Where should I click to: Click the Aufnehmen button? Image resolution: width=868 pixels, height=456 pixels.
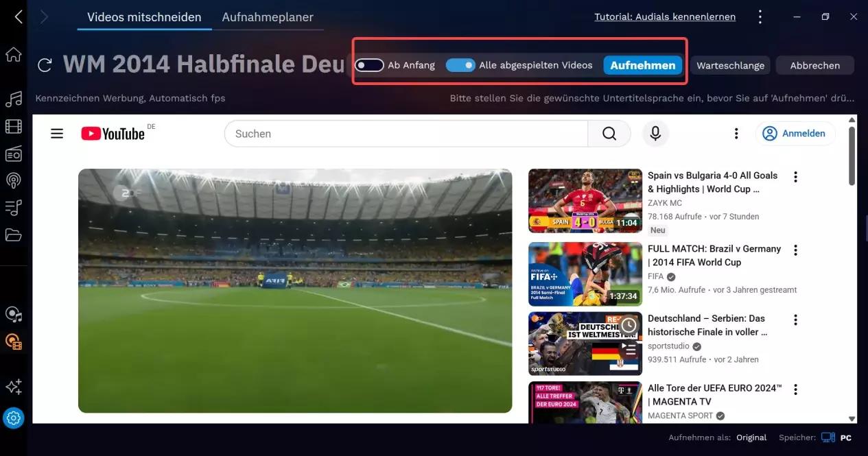pyautogui.click(x=643, y=65)
